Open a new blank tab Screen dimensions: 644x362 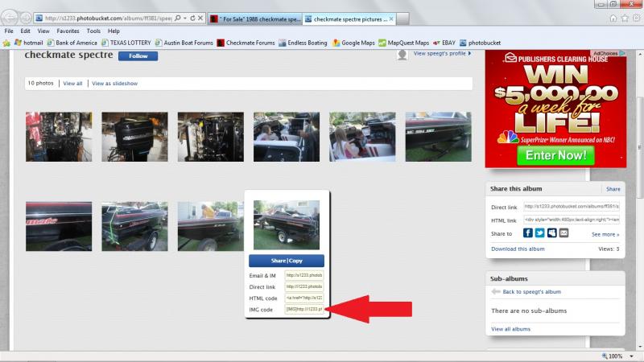pos(402,19)
